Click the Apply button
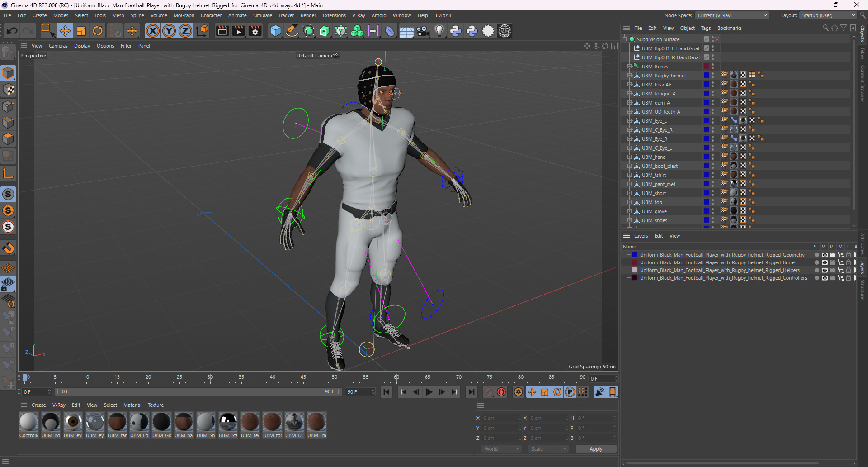 click(596, 449)
